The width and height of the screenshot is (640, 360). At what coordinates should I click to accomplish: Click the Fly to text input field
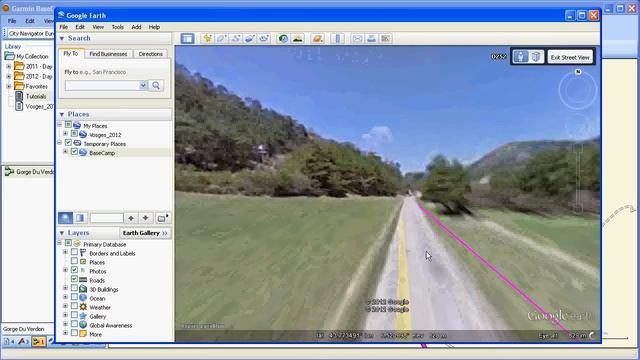tap(102, 85)
